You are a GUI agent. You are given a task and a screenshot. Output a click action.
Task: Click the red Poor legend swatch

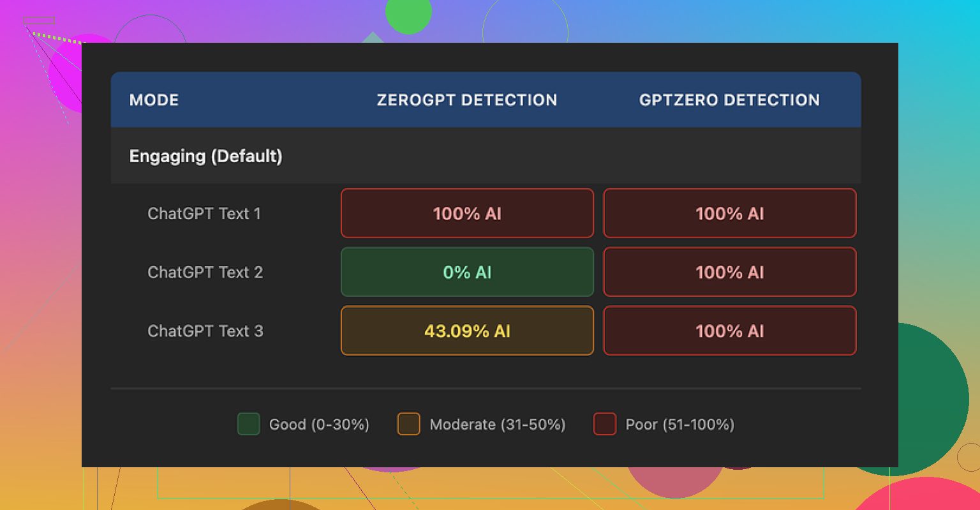coord(604,424)
